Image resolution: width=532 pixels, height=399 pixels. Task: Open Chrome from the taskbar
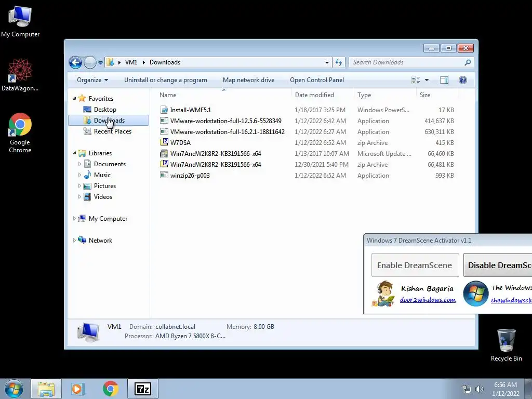pos(110,389)
